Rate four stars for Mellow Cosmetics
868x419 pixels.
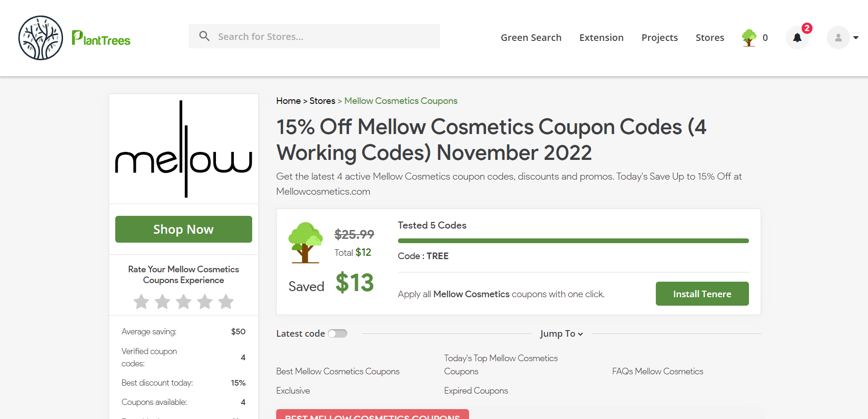[x=205, y=301]
